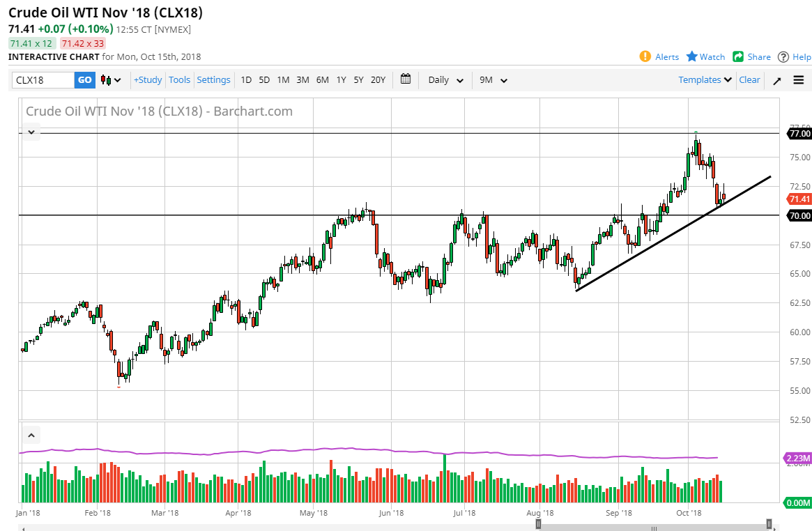The width and height of the screenshot is (812, 531).
Task: Click the Clear link
Action: tap(749, 79)
